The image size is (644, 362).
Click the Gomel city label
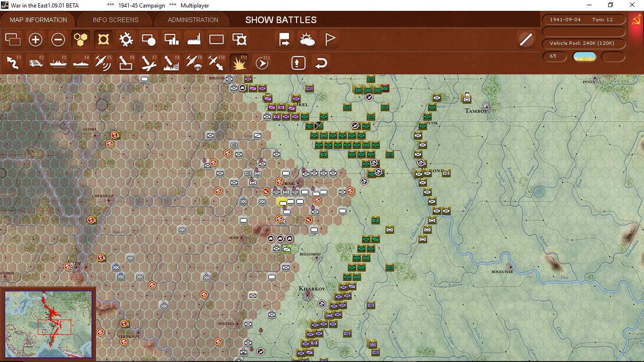(x=90, y=129)
